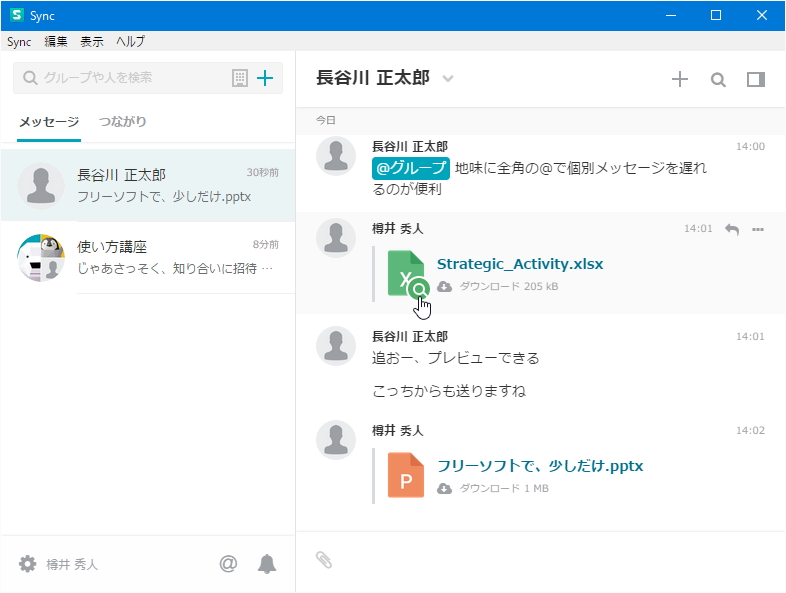This screenshot has height=593, width=786.
Task: Click the @グループ mention tag
Action: 411,168
